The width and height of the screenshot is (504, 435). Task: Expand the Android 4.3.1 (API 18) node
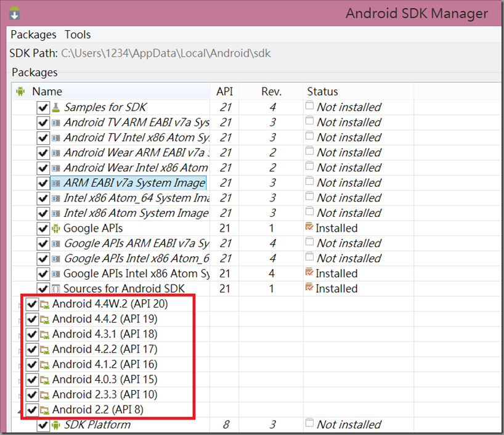coord(20,336)
